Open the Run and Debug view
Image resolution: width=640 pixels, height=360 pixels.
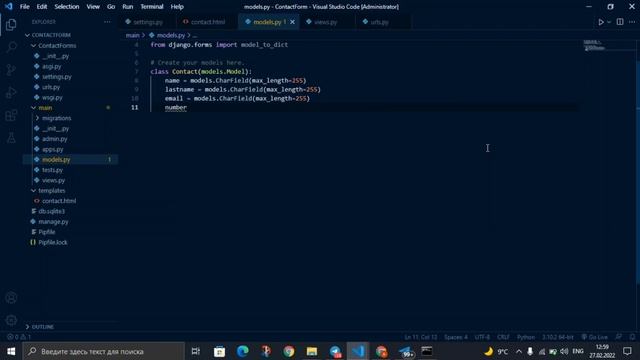coord(11,93)
